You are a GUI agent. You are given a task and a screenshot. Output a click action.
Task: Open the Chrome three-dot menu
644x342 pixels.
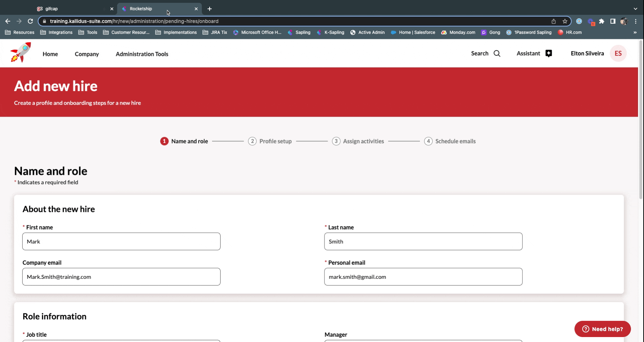(636, 21)
